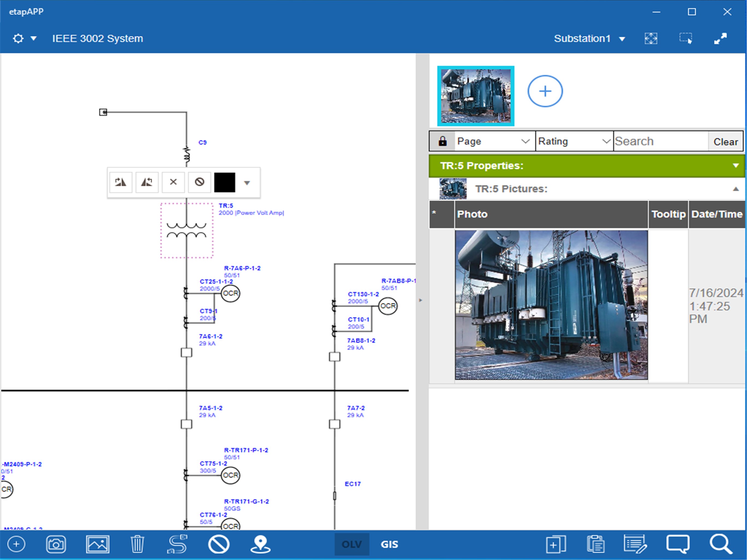Open the Rating dropdown
Screen dimensions: 747x560
click(574, 141)
